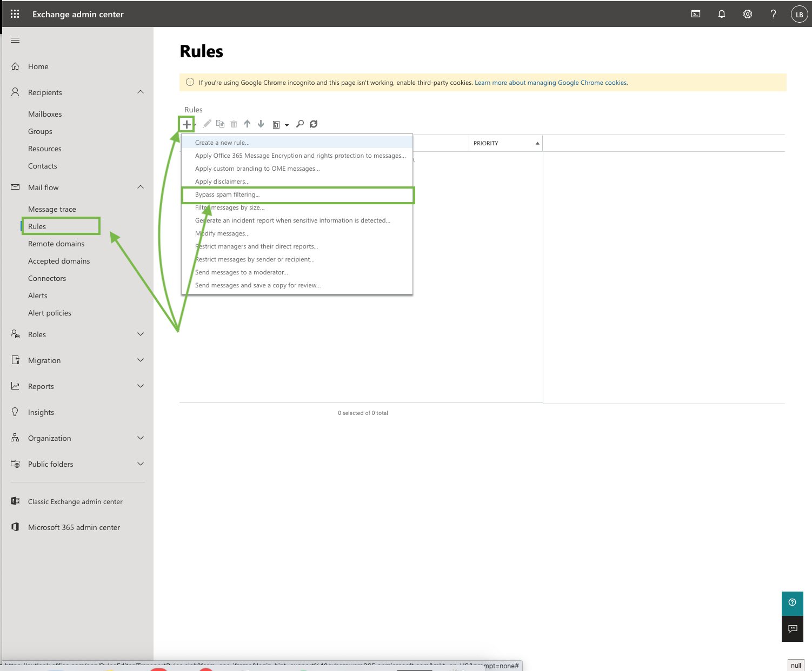Click the delete trash icon in Rules toolbar
The image size is (812, 671).
pyautogui.click(x=234, y=124)
